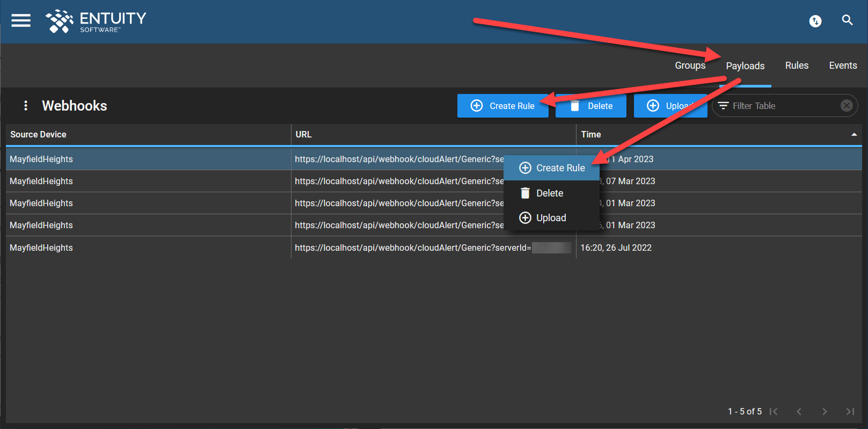
Task: Select Upload in the context menu
Action: coord(551,218)
